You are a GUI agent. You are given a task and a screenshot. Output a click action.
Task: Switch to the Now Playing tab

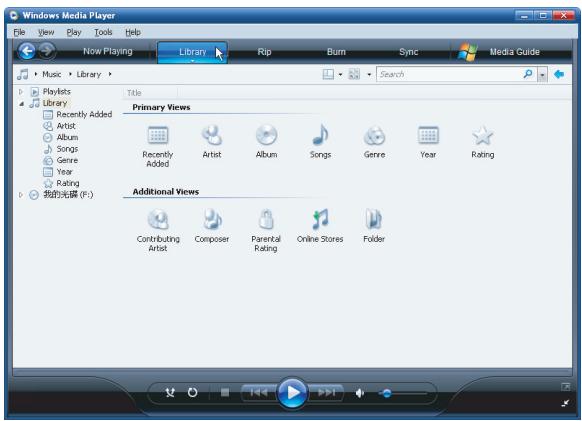click(108, 51)
